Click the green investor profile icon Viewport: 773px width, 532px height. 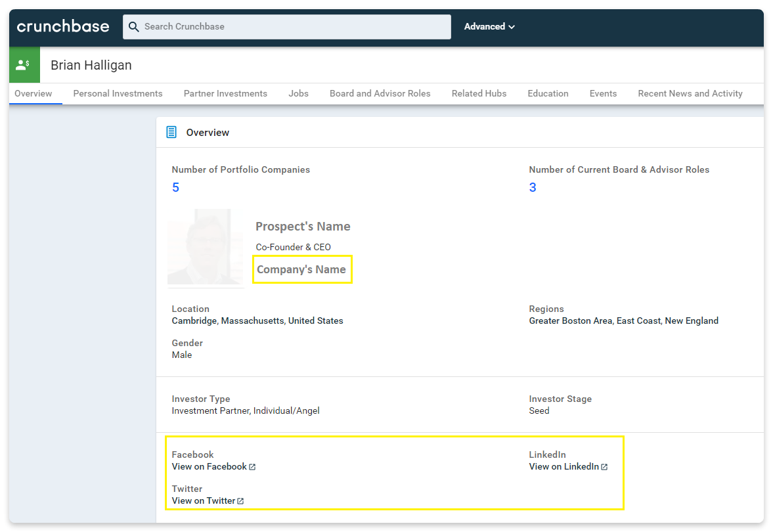coord(24,64)
